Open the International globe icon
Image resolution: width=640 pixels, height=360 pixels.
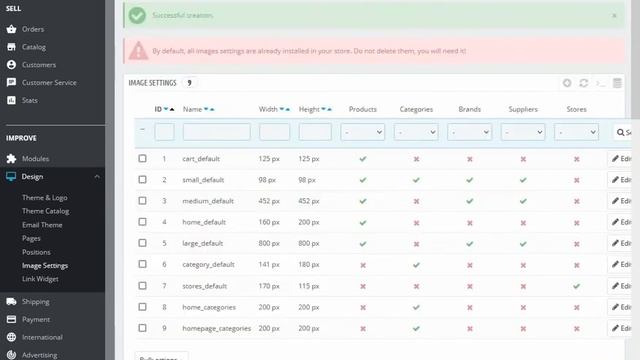pyautogui.click(x=11, y=337)
